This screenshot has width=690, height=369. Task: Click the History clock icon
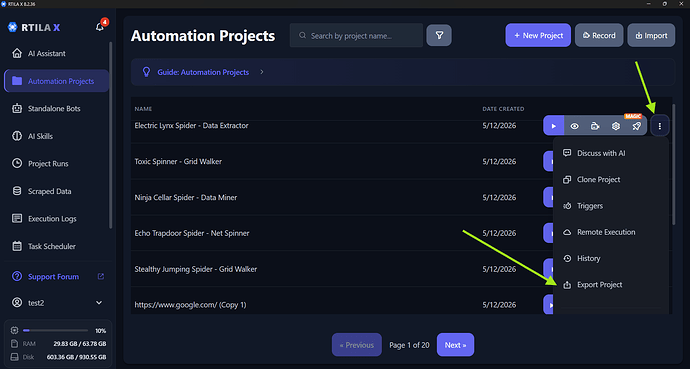click(x=567, y=258)
